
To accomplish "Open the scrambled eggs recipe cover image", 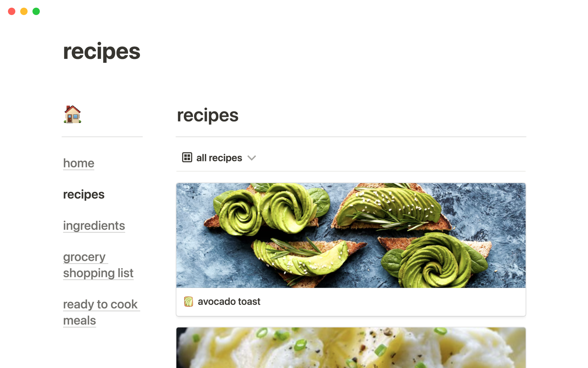I will [x=351, y=348].
